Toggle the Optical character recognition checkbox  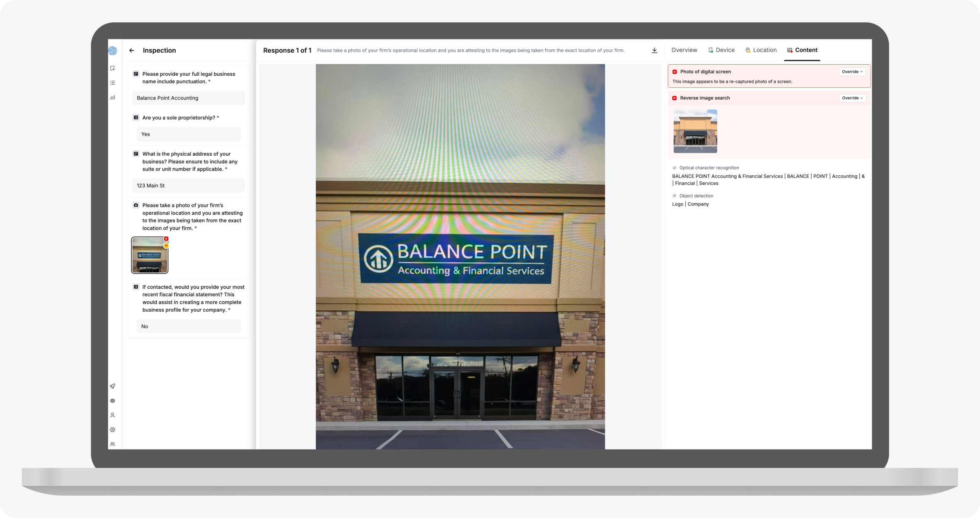[675, 167]
